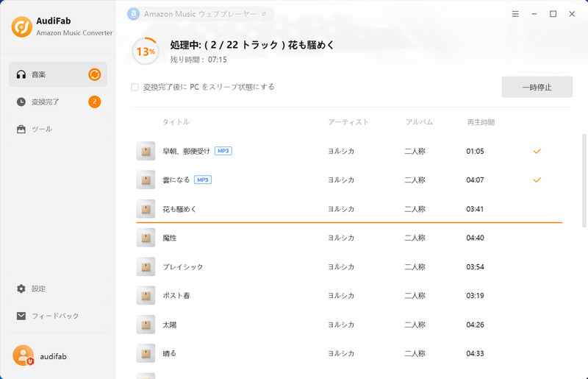
Task: Select track title 太陽
Action: (169, 325)
